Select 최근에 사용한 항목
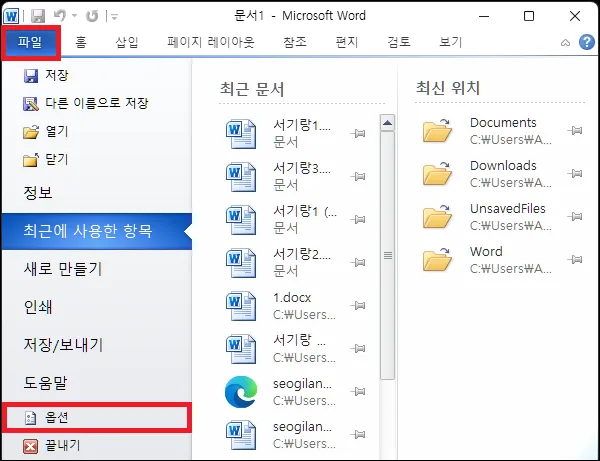Image resolution: width=600 pixels, height=461 pixels. [97, 231]
